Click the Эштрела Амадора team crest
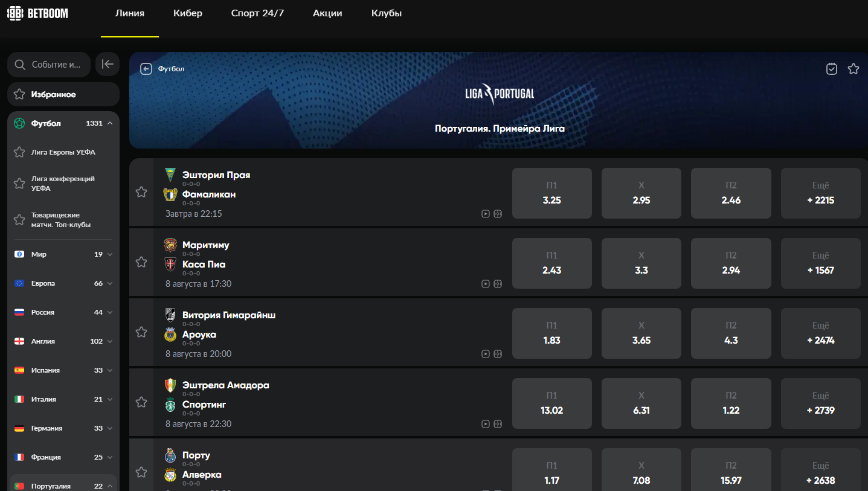The width and height of the screenshot is (868, 491). (170, 385)
